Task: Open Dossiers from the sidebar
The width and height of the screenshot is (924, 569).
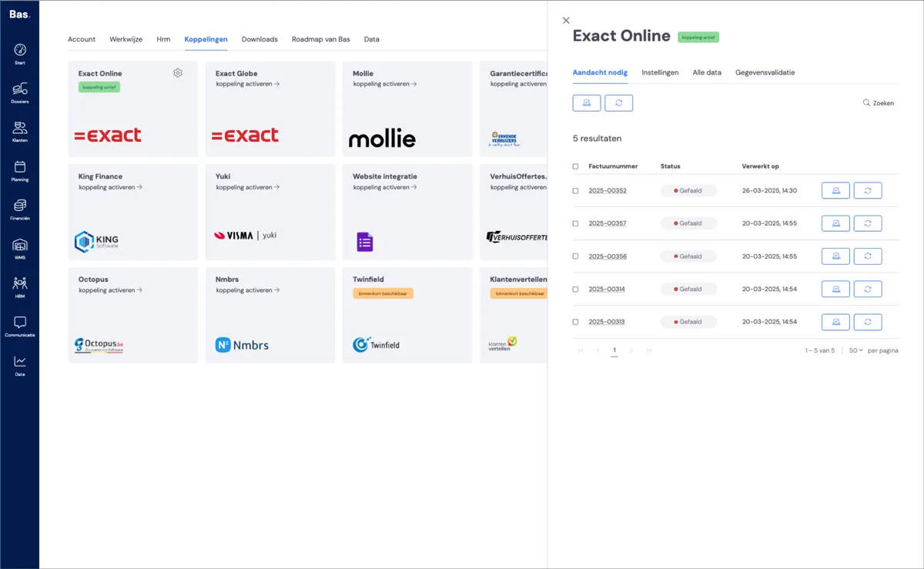Action: [x=20, y=92]
